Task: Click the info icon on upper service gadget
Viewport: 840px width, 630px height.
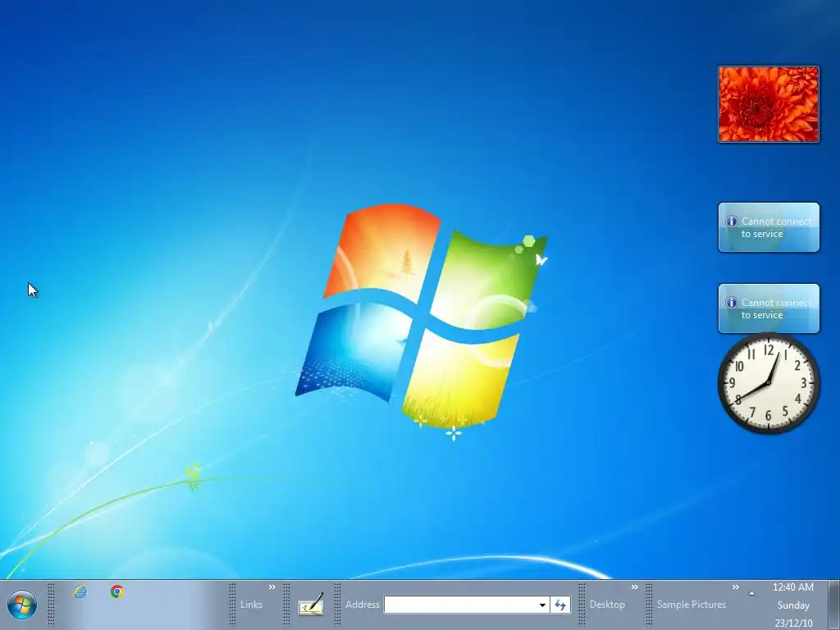Action: (731, 221)
